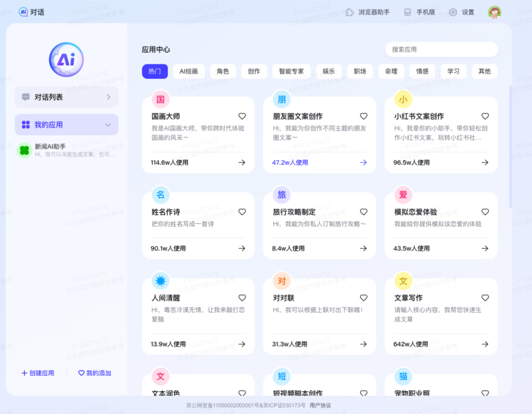Click the arrow on 文章写作 card

[485, 344]
